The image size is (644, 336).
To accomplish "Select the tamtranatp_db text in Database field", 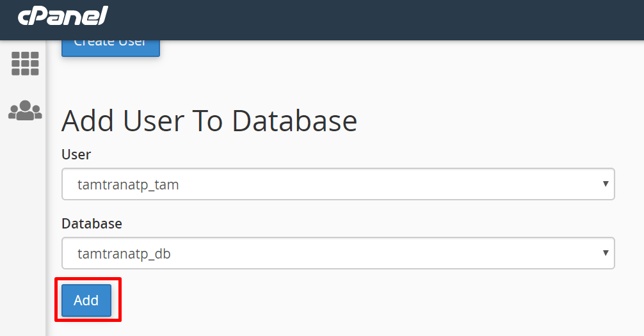I will [x=124, y=254].
